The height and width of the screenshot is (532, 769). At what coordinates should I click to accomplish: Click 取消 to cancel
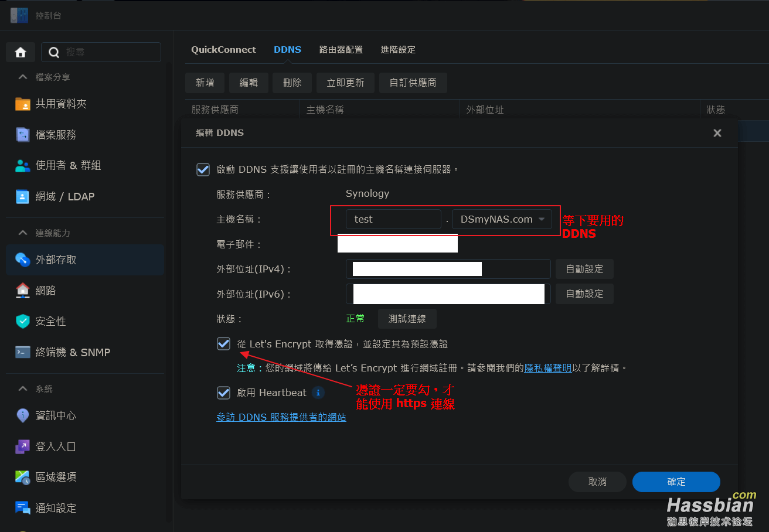[x=597, y=482]
